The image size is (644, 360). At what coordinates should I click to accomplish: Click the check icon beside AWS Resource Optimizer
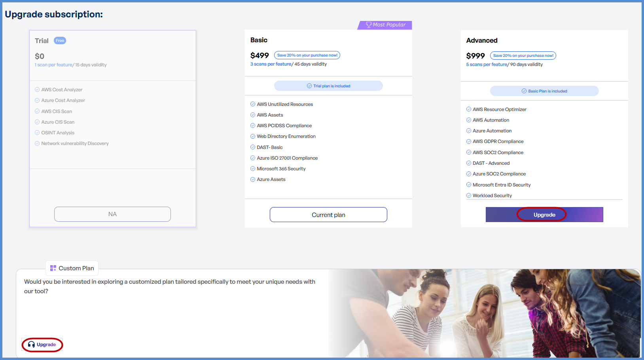[469, 109]
